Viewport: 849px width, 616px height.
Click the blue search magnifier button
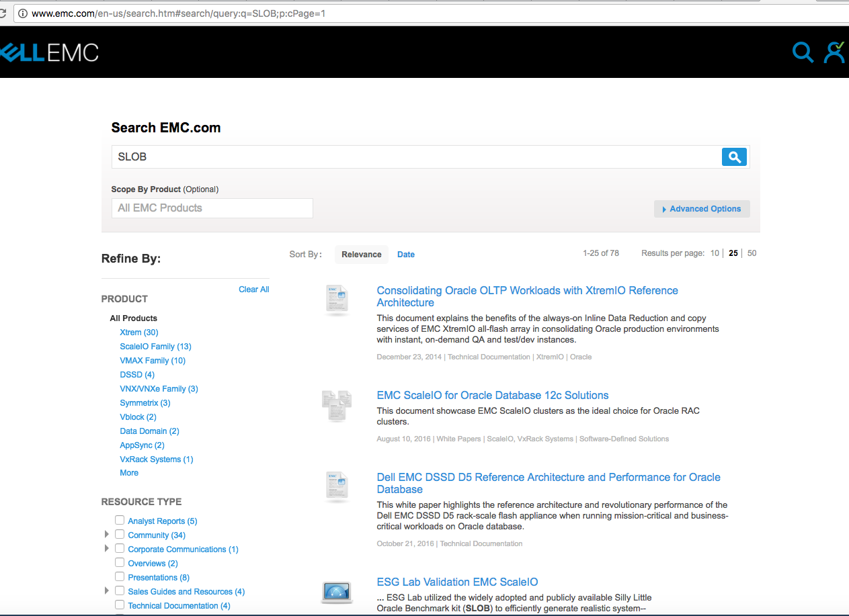tap(734, 157)
